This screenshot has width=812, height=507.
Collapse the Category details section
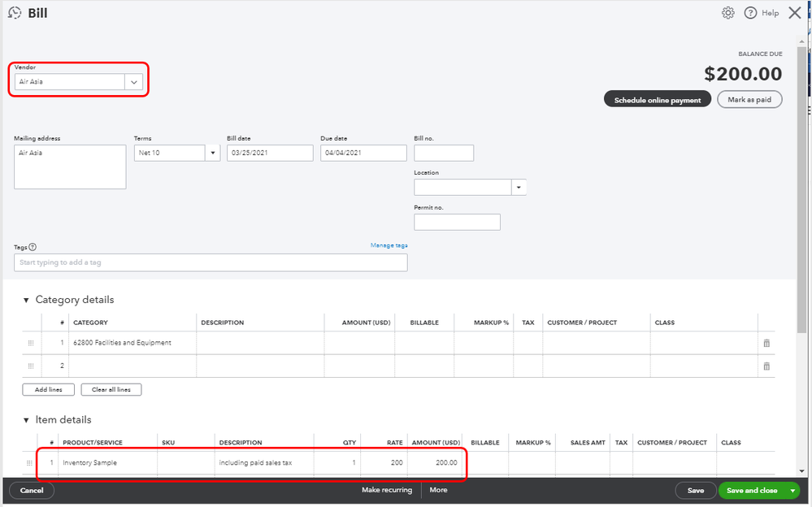[26, 301]
